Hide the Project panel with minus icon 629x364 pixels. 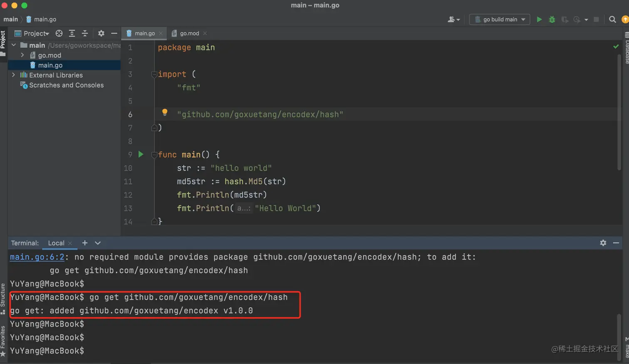point(114,33)
